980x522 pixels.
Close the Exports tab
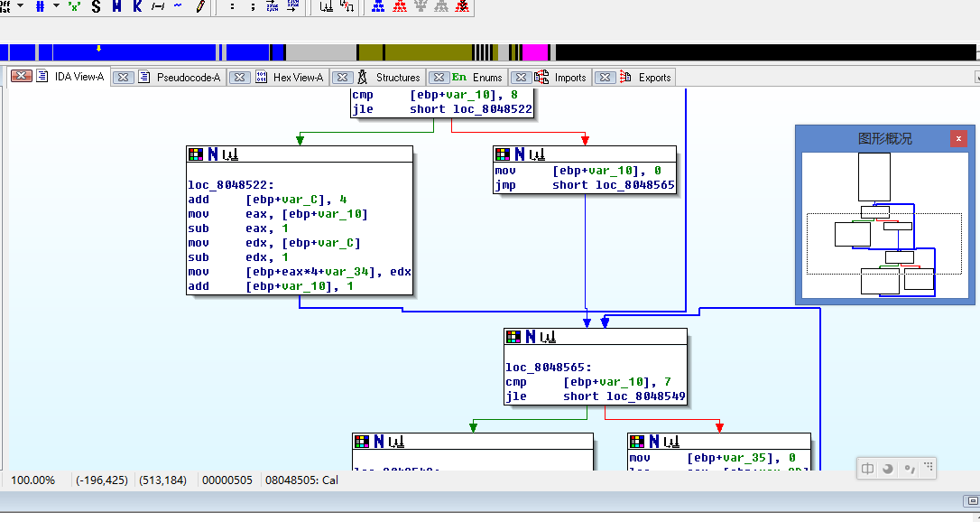pyautogui.click(x=605, y=78)
